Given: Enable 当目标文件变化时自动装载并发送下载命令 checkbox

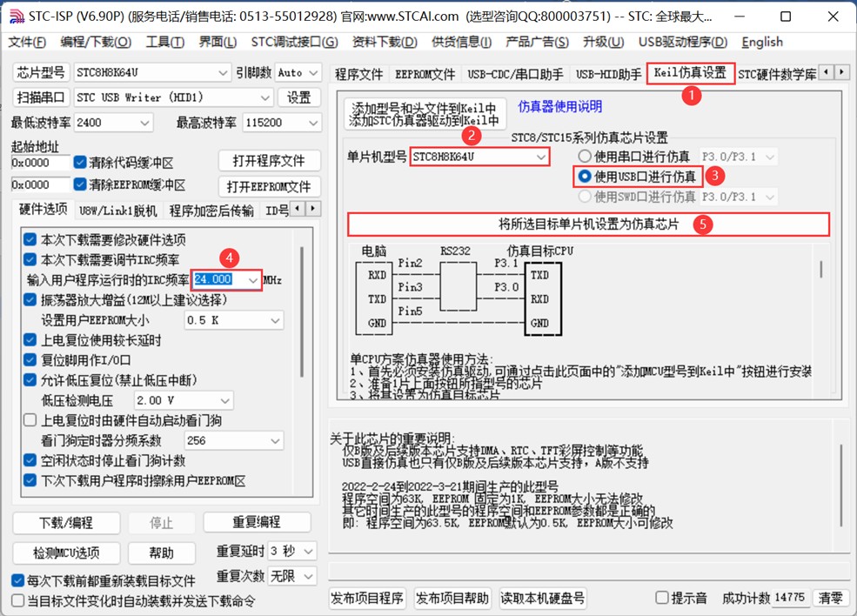Looking at the screenshot, I should tap(17, 600).
